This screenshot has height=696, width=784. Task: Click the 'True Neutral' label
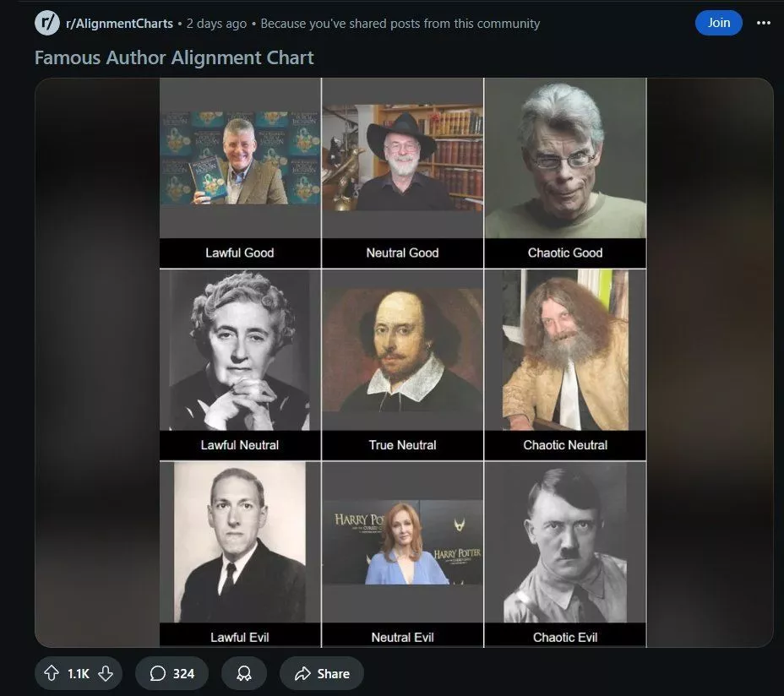[x=402, y=445]
